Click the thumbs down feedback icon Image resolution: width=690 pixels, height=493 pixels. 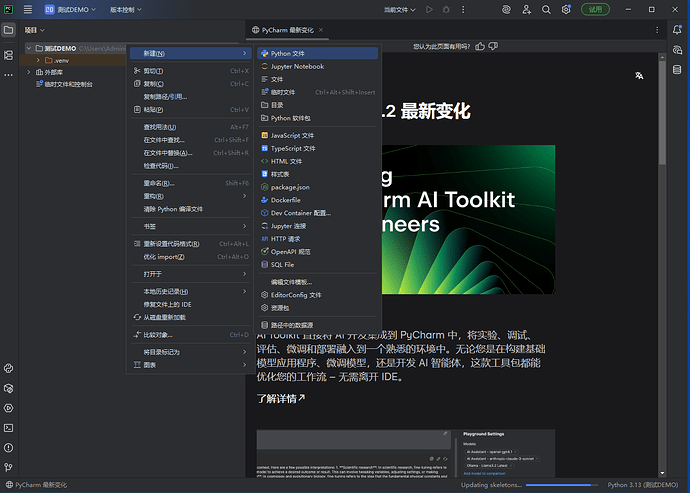[493, 45]
